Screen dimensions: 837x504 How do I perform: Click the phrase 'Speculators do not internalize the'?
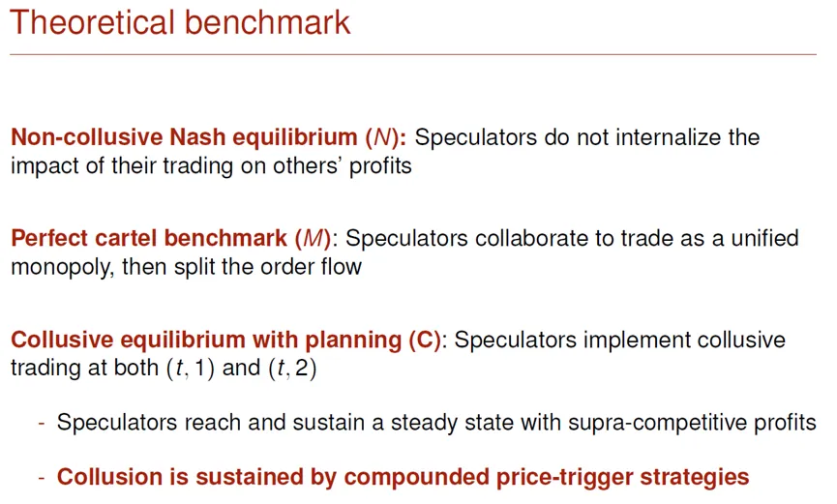tap(587, 137)
